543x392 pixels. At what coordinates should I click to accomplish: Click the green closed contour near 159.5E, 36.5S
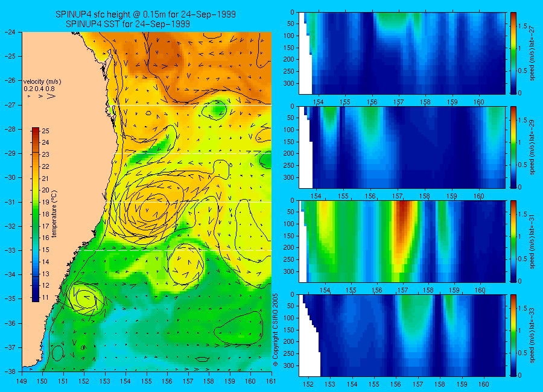239,328
